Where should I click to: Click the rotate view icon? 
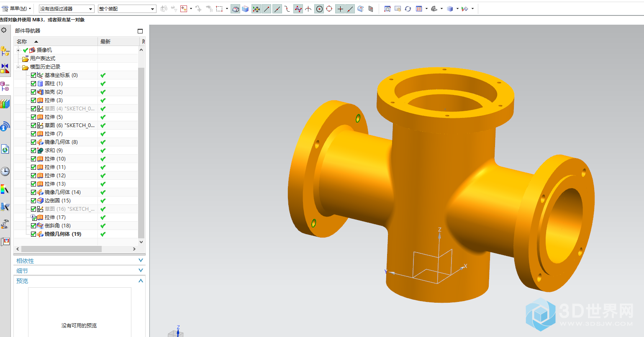[408, 8]
